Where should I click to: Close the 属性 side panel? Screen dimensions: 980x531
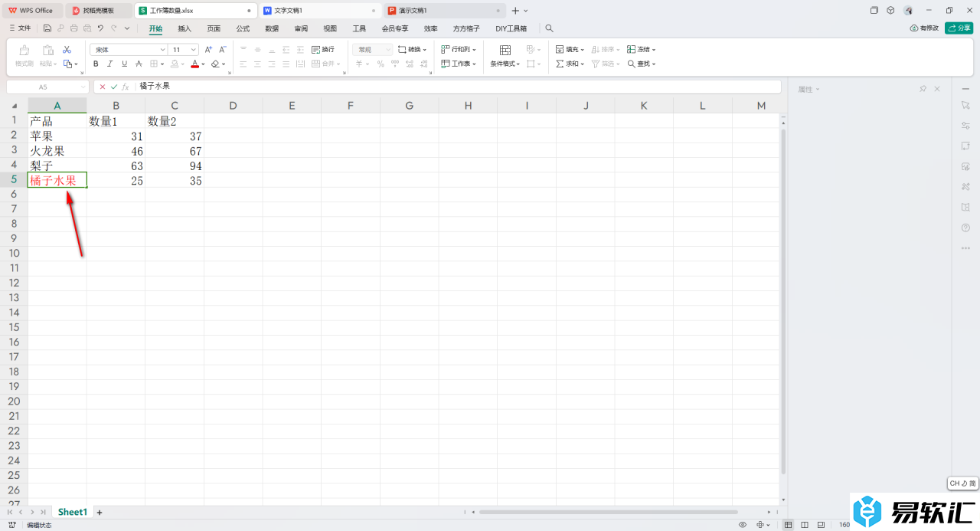pyautogui.click(x=937, y=89)
